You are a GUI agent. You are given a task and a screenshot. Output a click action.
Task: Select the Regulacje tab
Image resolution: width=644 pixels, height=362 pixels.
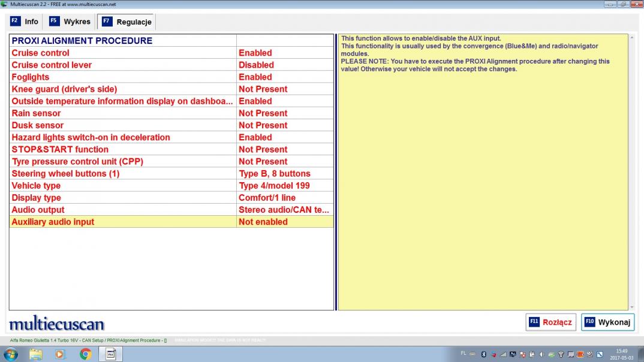(127, 22)
